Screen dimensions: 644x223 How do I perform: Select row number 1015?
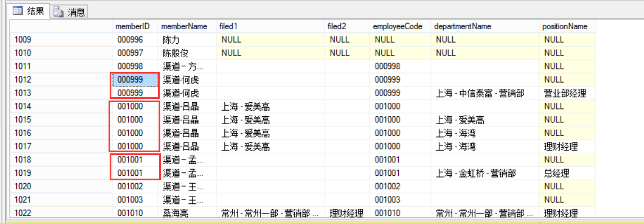[x=61, y=120]
